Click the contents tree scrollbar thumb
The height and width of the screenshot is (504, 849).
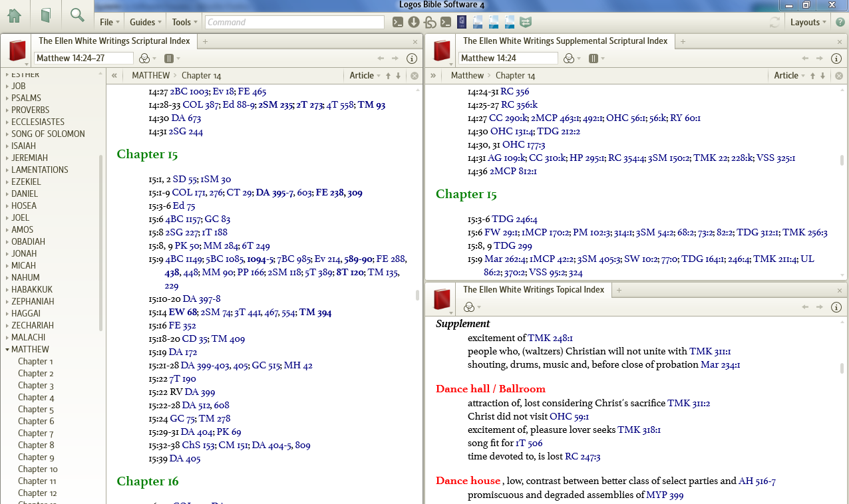101,243
